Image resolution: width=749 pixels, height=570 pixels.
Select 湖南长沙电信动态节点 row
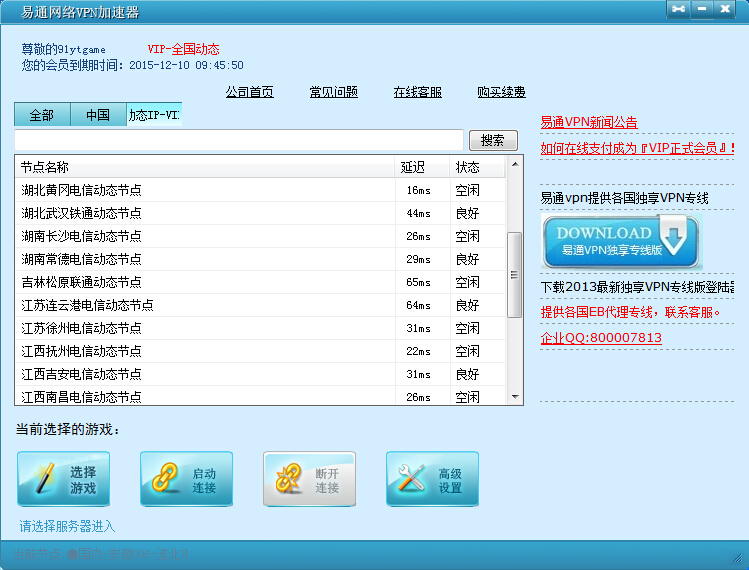(x=260, y=236)
